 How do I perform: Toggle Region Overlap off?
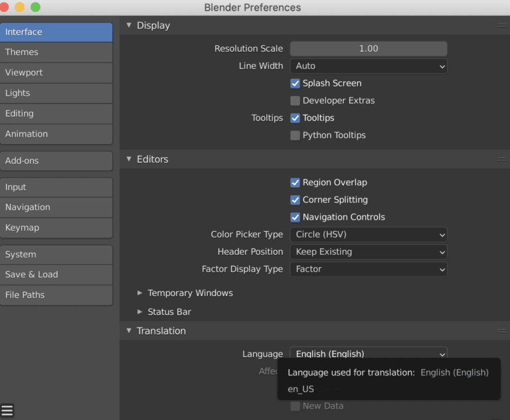295,182
